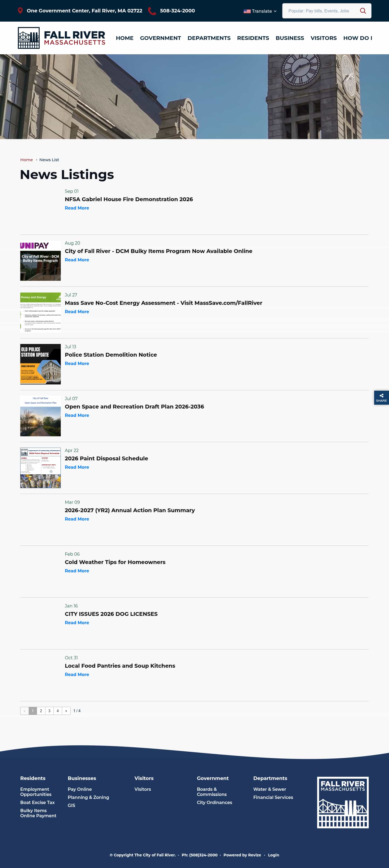Open Mass Save No-Cost Energy Assessment headline
Viewport: 389px width, 868px height.
coord(163,303)
